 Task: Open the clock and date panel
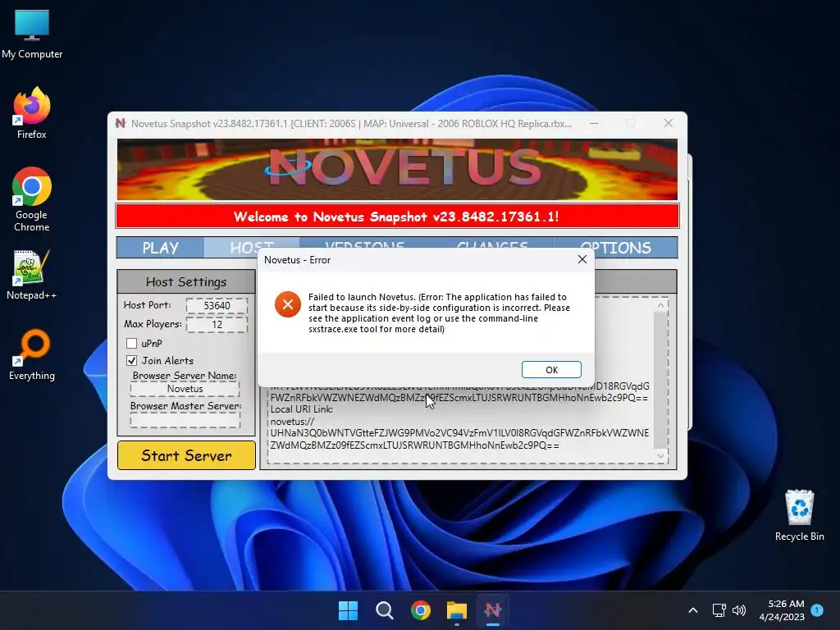click(782, 610)
